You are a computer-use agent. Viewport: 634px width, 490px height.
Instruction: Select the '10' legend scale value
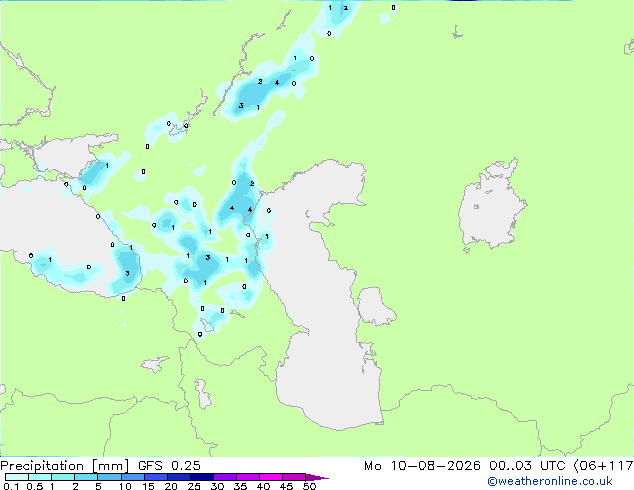click(125, 486)
